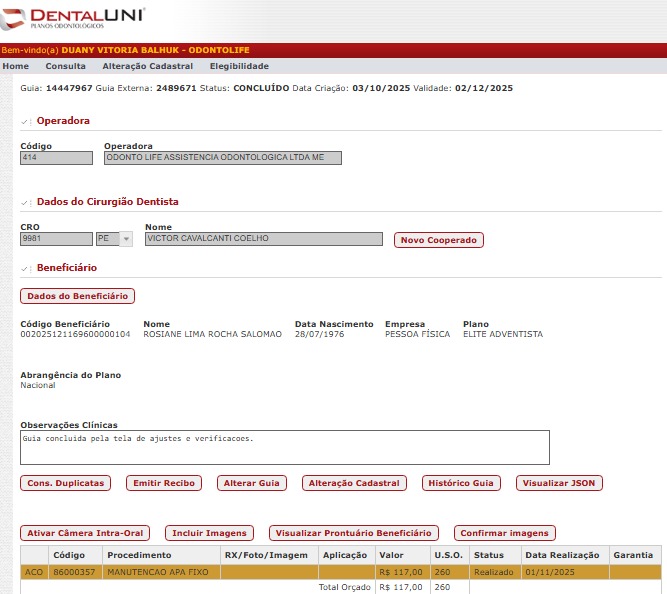Open the Consulta menu
The width and height of the screenshot is (667, 594).
[66, 66]
